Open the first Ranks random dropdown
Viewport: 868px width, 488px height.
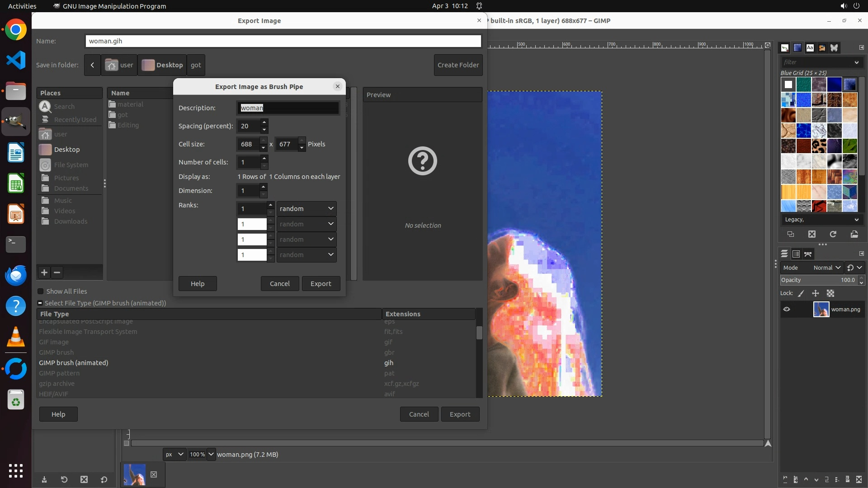pyautogui.click(x=307, y=209)
